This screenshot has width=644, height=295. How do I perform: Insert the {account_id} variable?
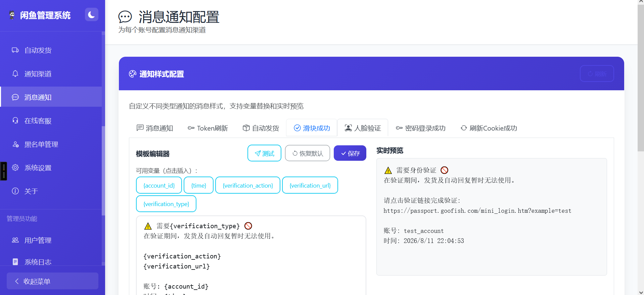click(159, 185)
